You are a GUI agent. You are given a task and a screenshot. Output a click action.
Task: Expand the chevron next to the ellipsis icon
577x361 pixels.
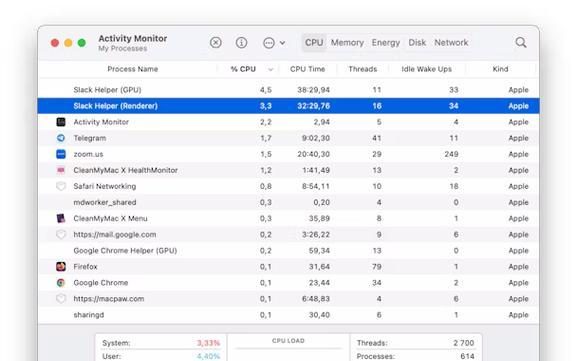click(282, 43)
